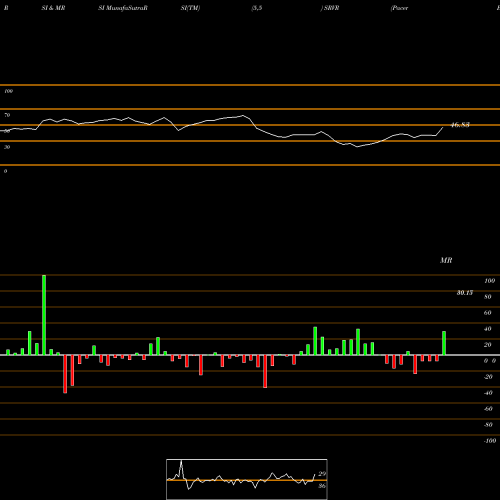Viewport: 500px width, 500px height.
Task: Click the MR axis label 60
Action: pos(487,313)
